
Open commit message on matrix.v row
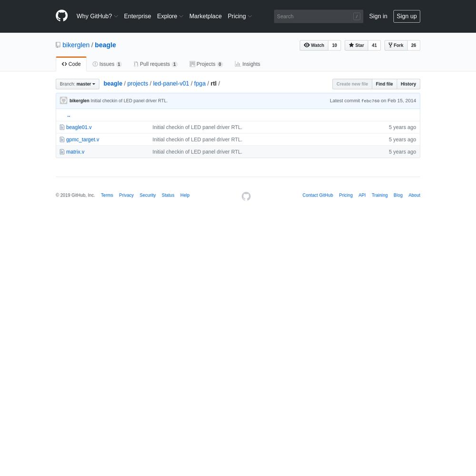[198, 152]
